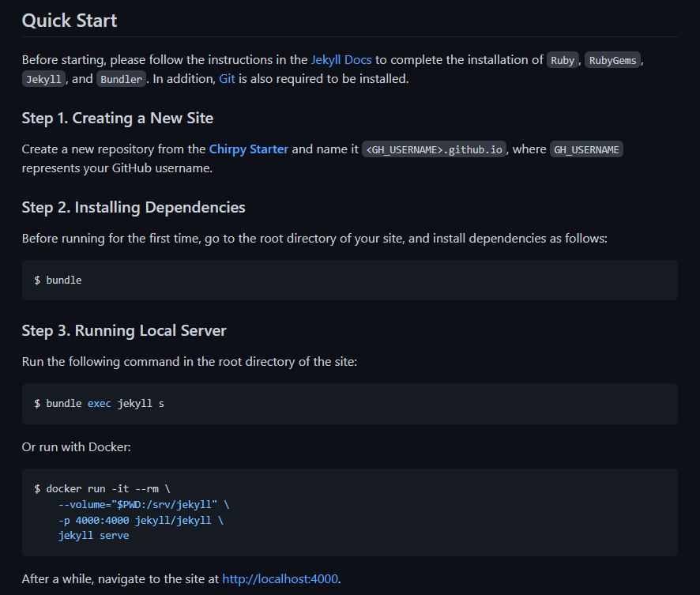Click the Ruby inline code tag

[563, 60]
